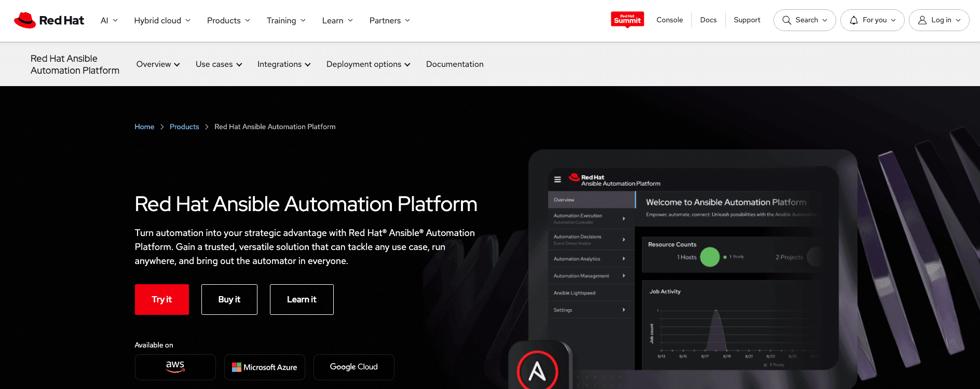Expand Automation Decisions in preview sidebar
980x389 pixels.
click(x=591, y=239)
